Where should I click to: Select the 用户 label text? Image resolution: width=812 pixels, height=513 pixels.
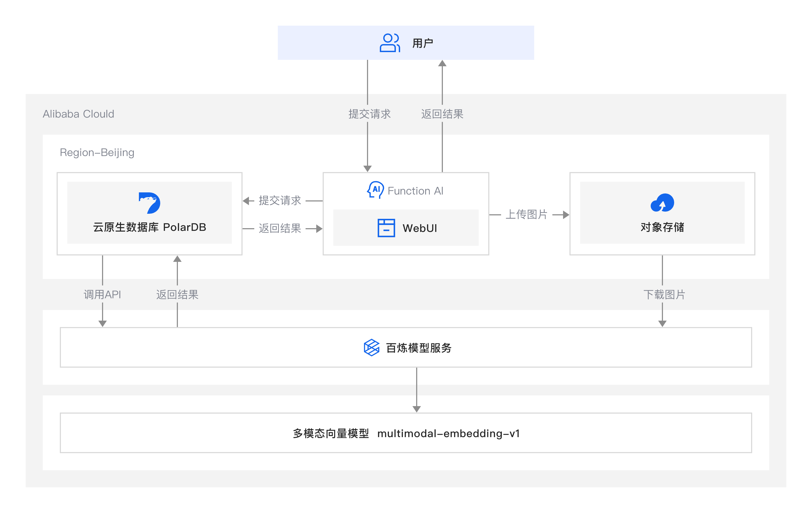[x=423, y=43]
